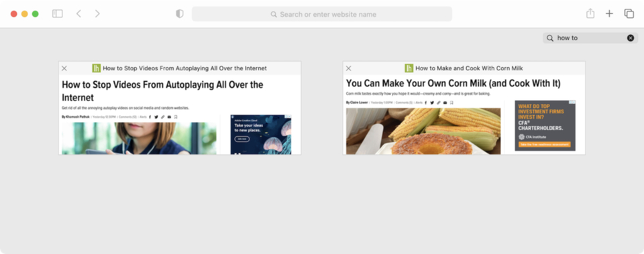Viewport: 644px width, 254px height.
Task: Toggle the sidebar with the toolbar icon
Action: (x=58, y=14)
